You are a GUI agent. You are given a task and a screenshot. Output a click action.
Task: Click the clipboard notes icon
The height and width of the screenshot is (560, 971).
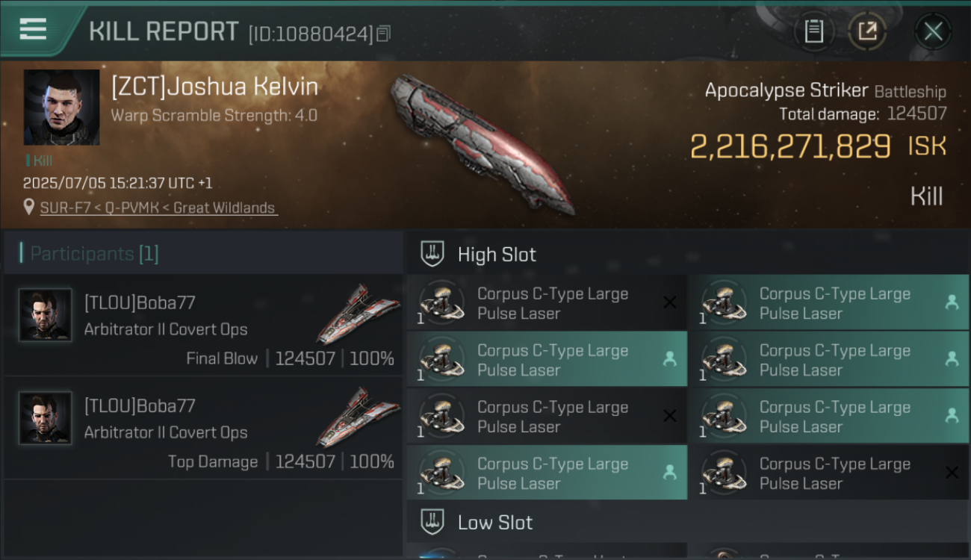(x=813, y=31)
